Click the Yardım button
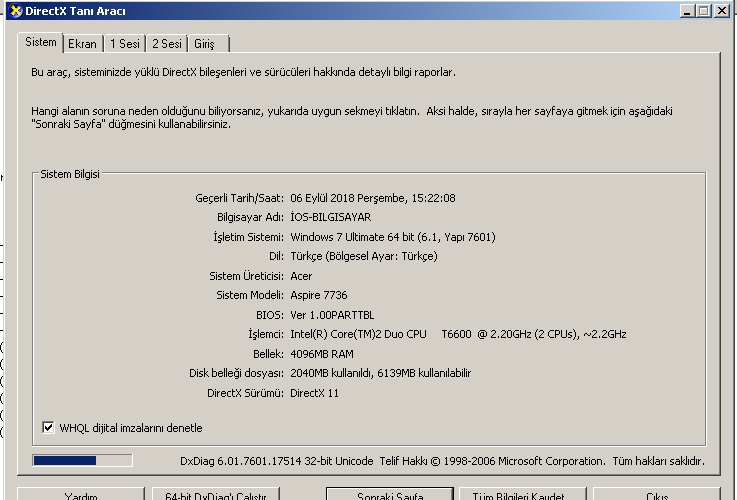This screenshot has width=737, height=500. click(80, 494)
